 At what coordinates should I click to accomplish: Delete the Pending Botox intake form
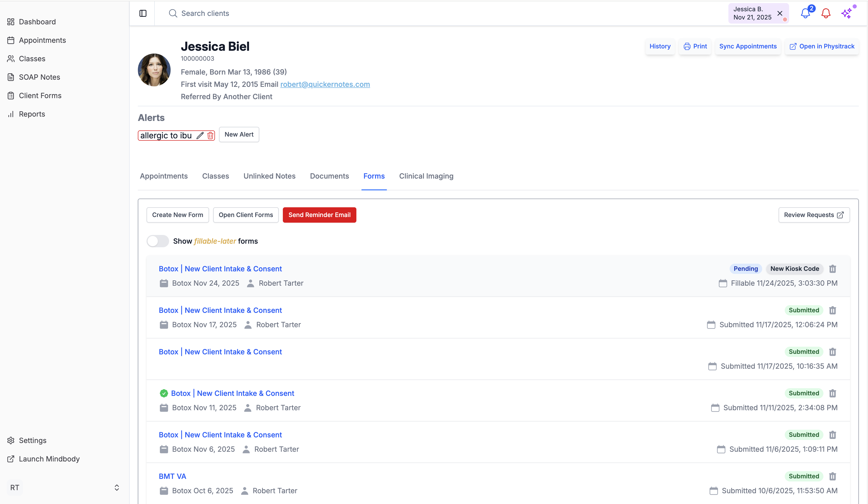click(x=833, y=269)
